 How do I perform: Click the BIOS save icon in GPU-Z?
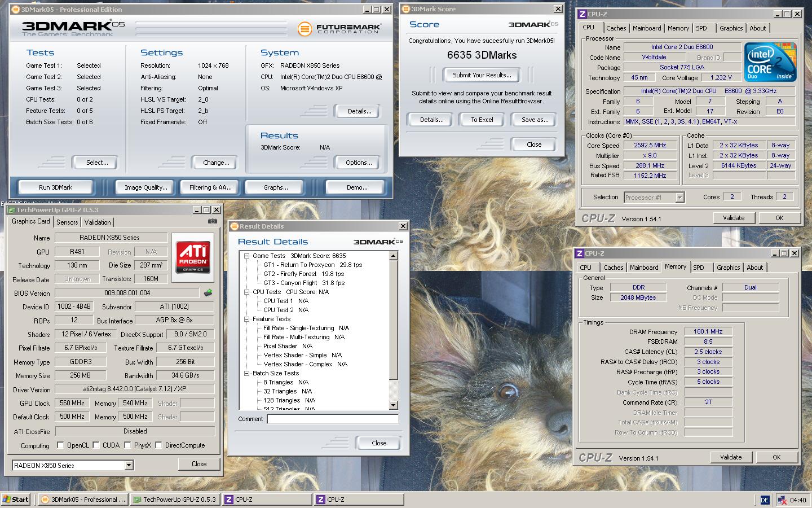pos(208,292)
